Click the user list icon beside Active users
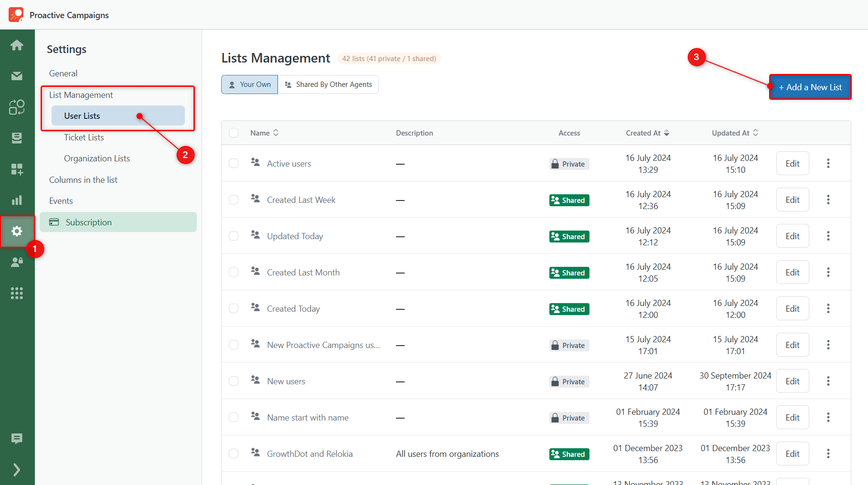The height and width of the screenshot is (485, 868). (x=256, y=162)
